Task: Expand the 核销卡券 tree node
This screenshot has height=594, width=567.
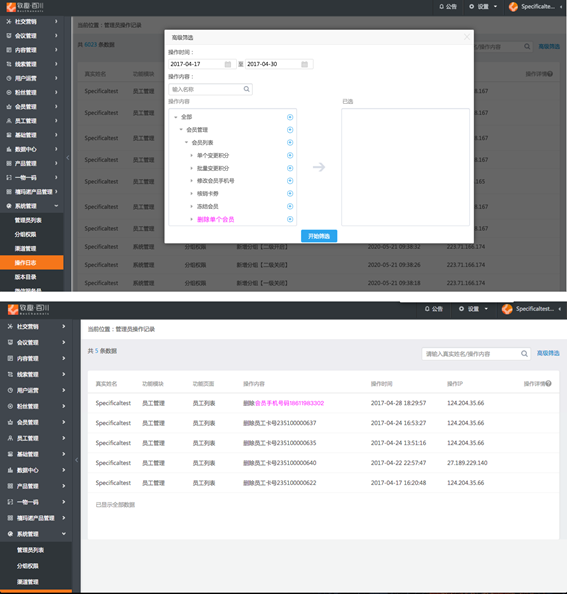Action: [191, 194]
